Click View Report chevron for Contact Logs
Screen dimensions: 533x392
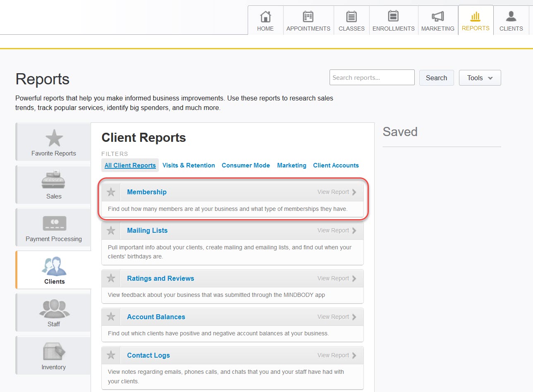[354, 355]
